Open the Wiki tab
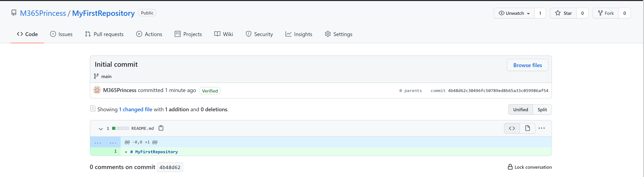Image resolution: width=644 pixels, height=177 pixels. (224, 34)
